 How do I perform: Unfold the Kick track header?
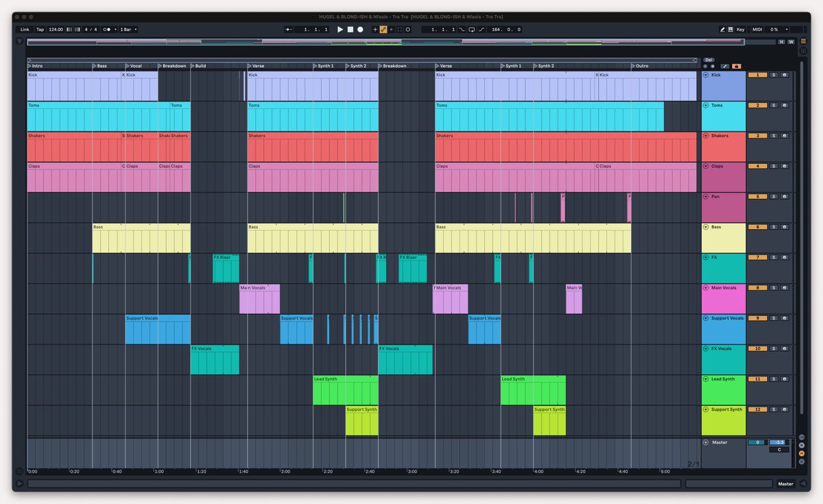[706, 75]
